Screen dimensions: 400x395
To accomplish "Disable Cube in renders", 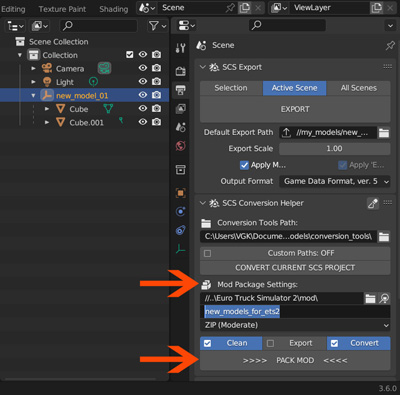I will tap(156, 109).
